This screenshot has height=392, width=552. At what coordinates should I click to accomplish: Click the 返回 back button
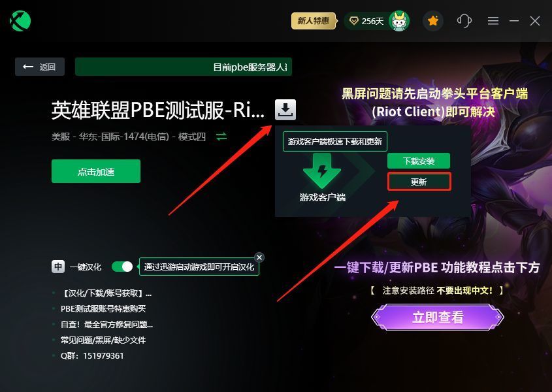point(40,67)
